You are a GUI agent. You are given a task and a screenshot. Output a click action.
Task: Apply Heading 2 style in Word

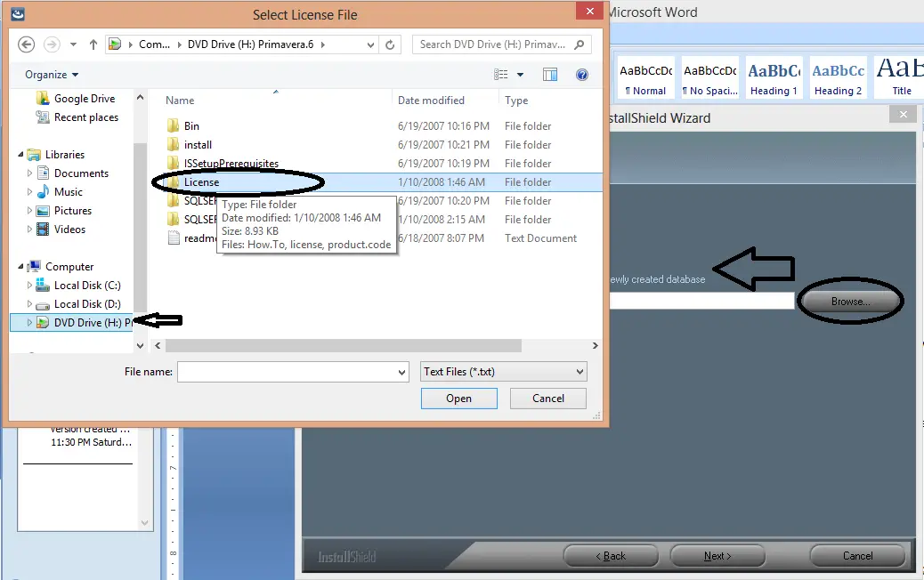pyautogui.click(x=838, y=77)
